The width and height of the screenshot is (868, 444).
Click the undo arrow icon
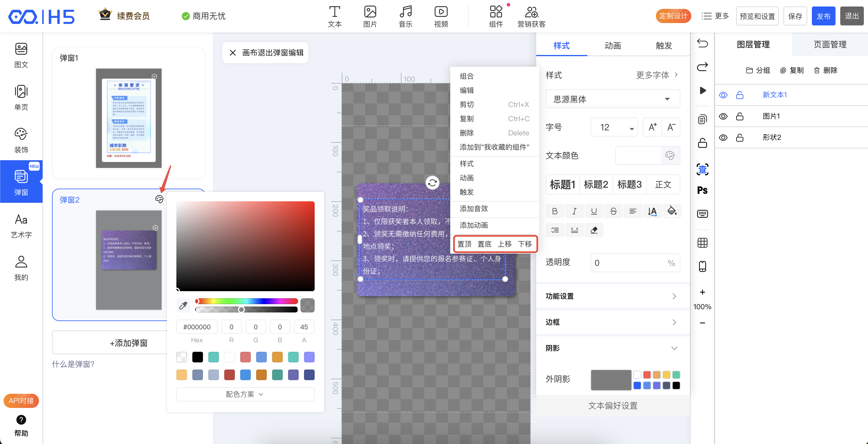click(702, 43)
